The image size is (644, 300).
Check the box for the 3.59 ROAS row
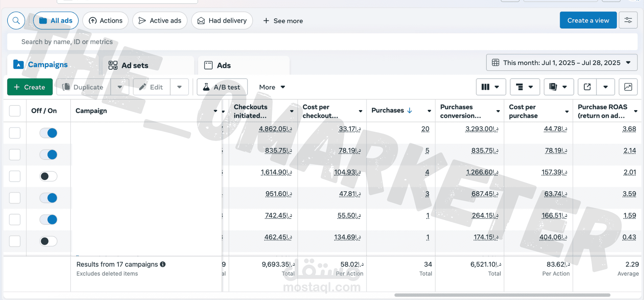click(x=15, y=198)
